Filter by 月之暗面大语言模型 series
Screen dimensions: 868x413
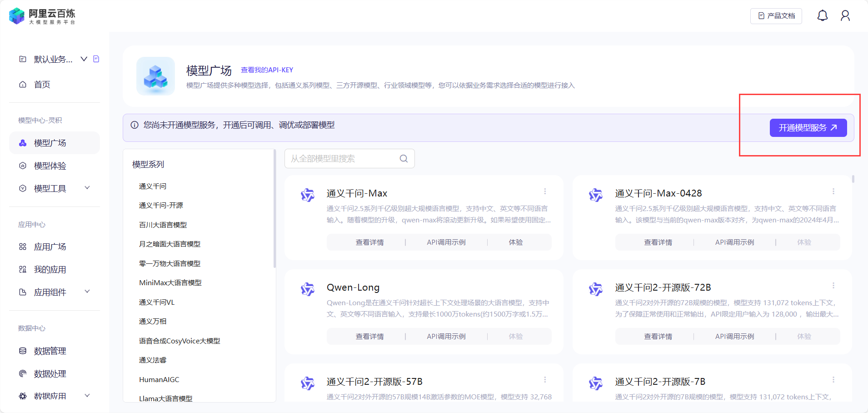[x=170, y=244]
